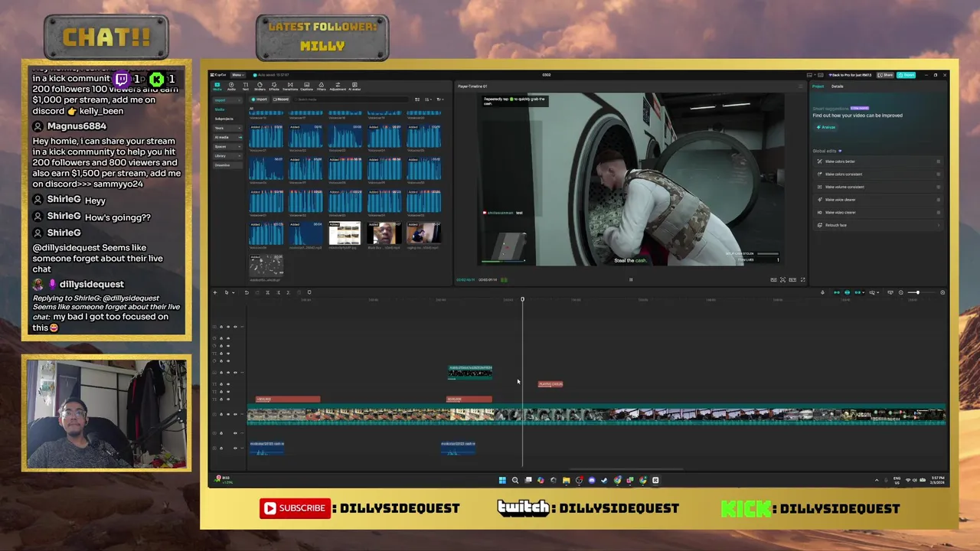Click the player aspect ratio icon
Image resolution: width=980 pixels, height=551 pixels.
792,279
